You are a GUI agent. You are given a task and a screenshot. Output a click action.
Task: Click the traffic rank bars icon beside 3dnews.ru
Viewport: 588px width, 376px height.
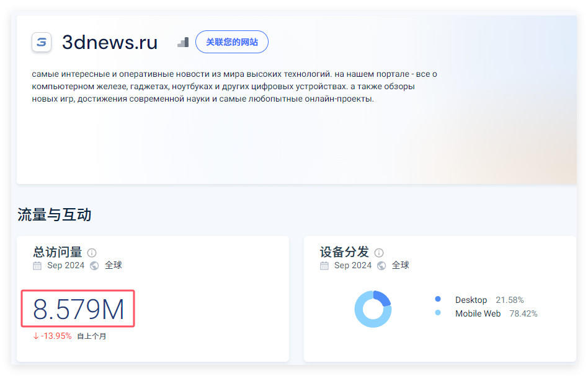pos(183,42)
